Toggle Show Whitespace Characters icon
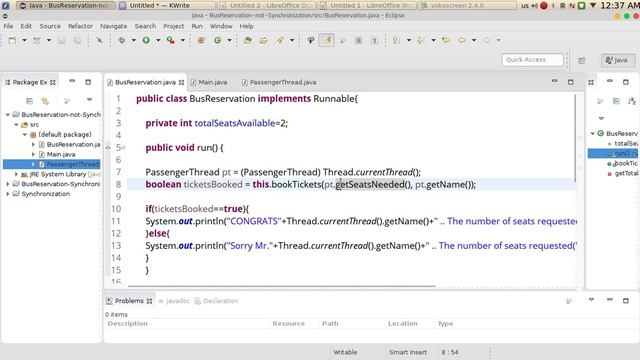The height and width of the screenshot is (360, 640). (x=374, y=40)
